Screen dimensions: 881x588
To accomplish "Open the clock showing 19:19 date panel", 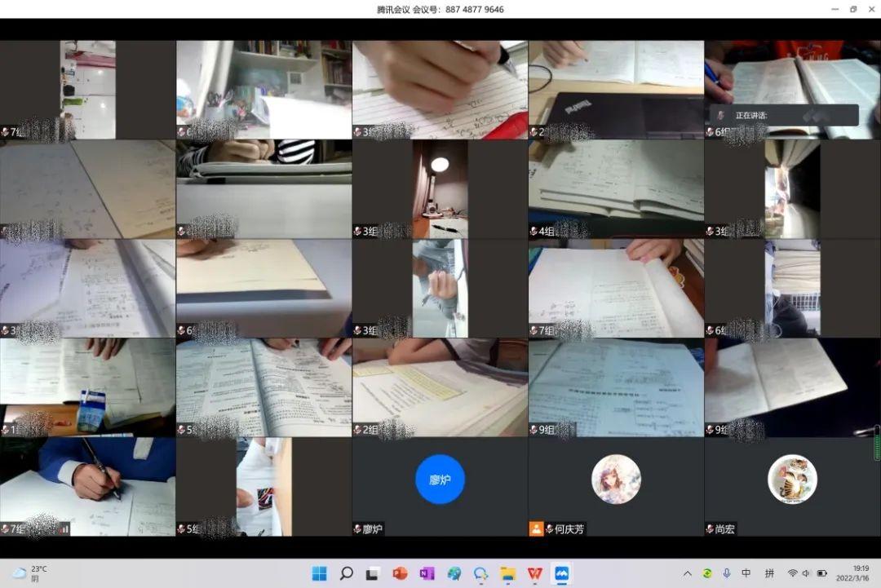I will 861,573.
